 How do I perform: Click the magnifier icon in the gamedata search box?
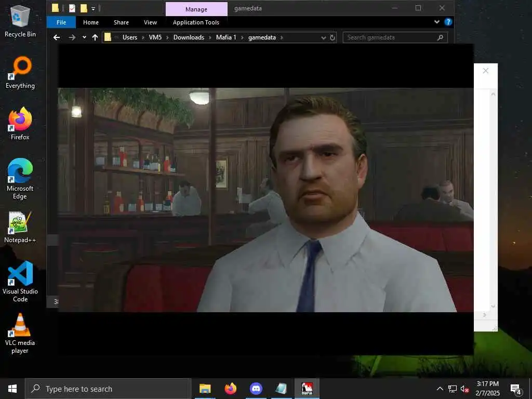440,37
